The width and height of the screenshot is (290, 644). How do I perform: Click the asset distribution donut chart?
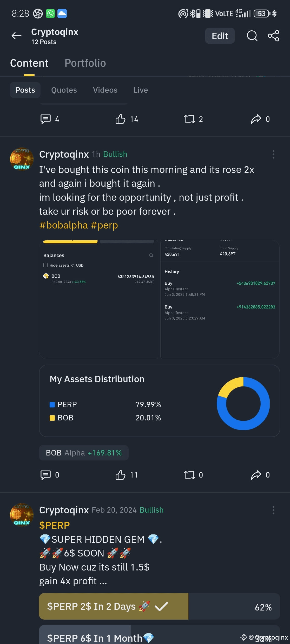point(243,404)
